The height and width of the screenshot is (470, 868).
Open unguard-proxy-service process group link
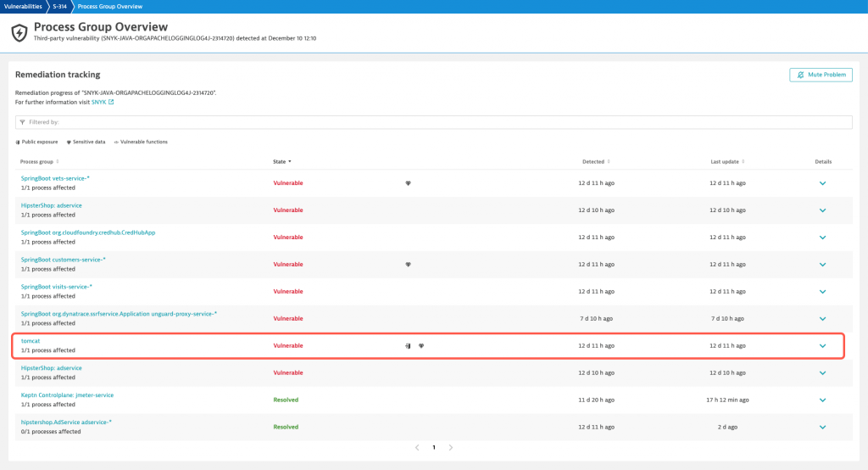click(119, 314)
